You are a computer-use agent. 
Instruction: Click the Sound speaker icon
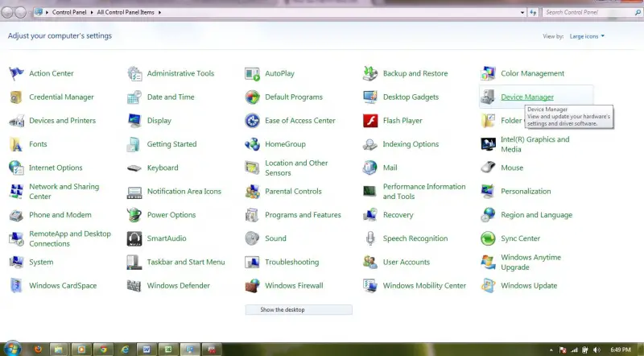click(x=252, y=238)
